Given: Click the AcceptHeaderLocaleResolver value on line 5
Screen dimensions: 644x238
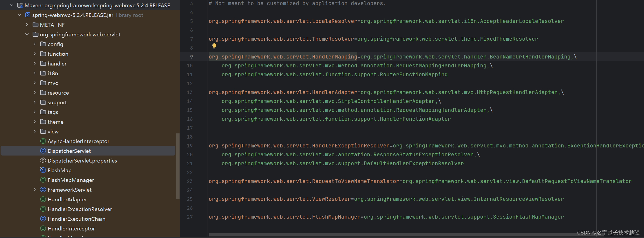Looking at the screenshot, I should 522,21.
